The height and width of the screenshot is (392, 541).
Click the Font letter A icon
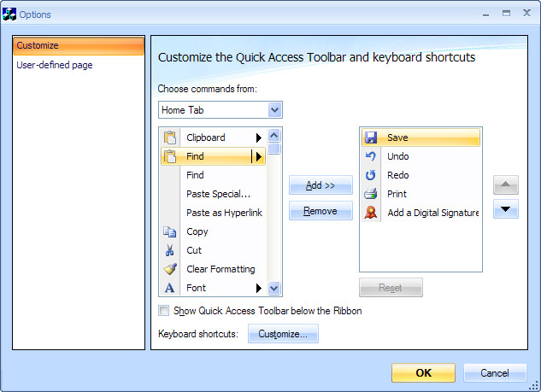click(x=169, y=288)
